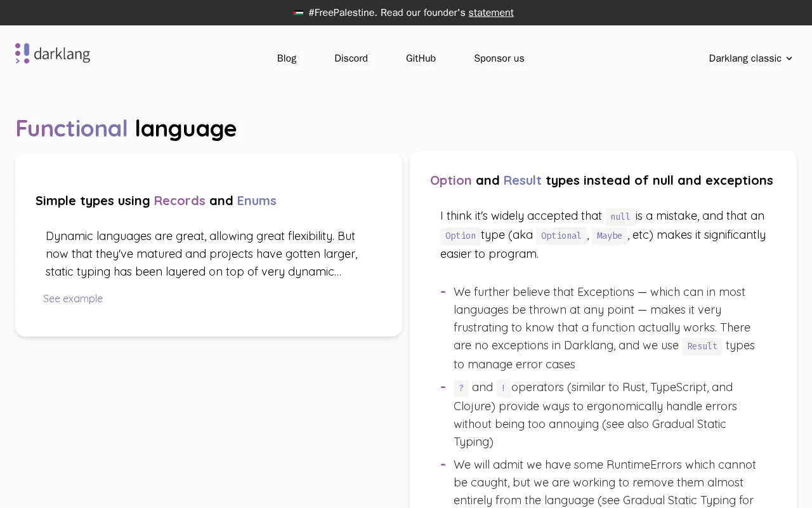Viewport: 812px width, 508px height.
Task: Click the ! operator code tag
Action: tap(503, 388)
